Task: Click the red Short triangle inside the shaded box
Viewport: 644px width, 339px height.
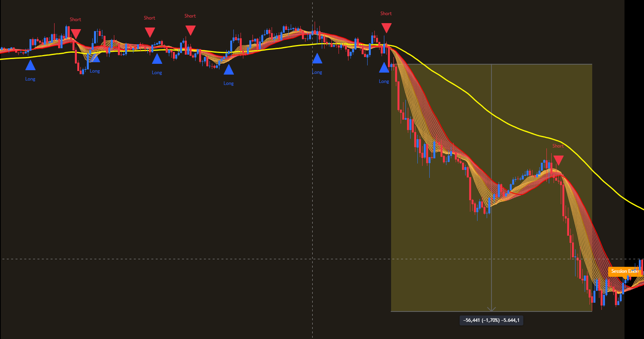Action: (x=558, y=160)
